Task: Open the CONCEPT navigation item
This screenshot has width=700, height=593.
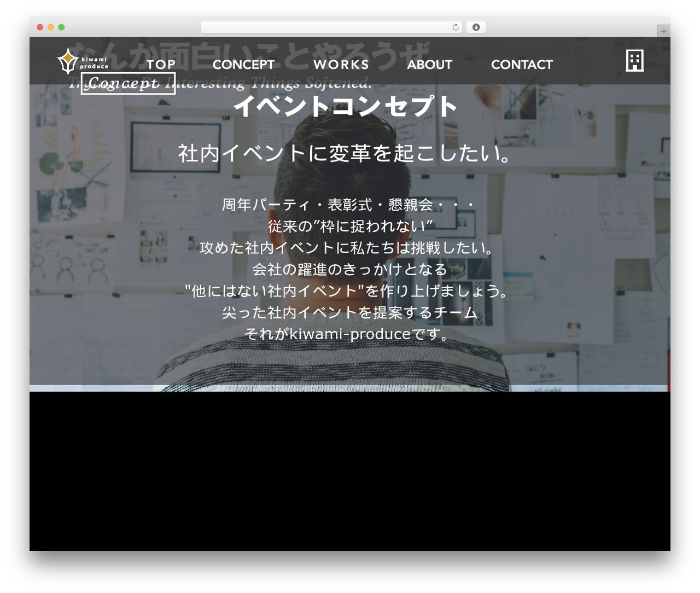Action: point(243,65)
